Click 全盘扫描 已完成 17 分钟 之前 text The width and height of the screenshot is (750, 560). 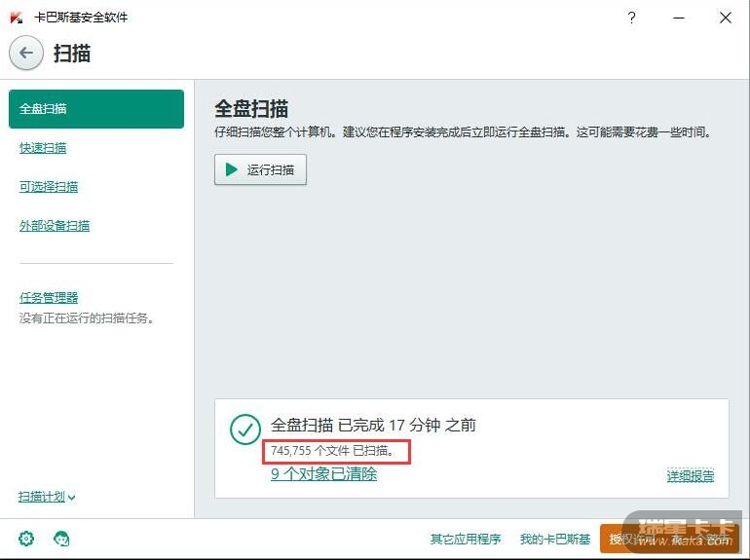coord(373,425)
